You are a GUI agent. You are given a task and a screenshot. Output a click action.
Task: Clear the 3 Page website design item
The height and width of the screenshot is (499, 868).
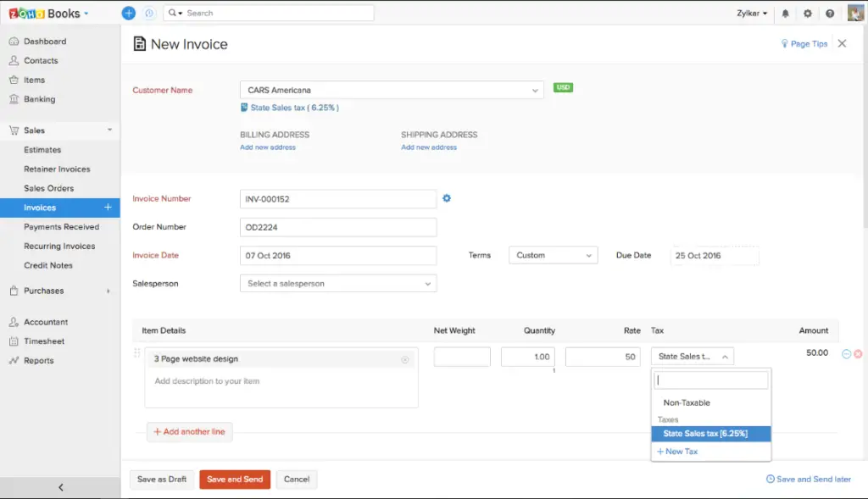point(404,359)
